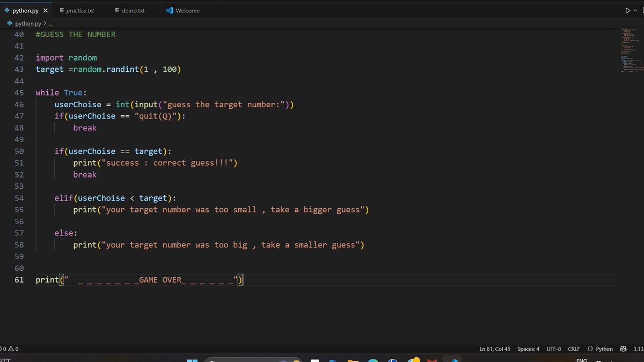Image resolution: width=644 pixels, height=362 pixels.
Task: Click the braces icon beside Python language
Action: 590,349
